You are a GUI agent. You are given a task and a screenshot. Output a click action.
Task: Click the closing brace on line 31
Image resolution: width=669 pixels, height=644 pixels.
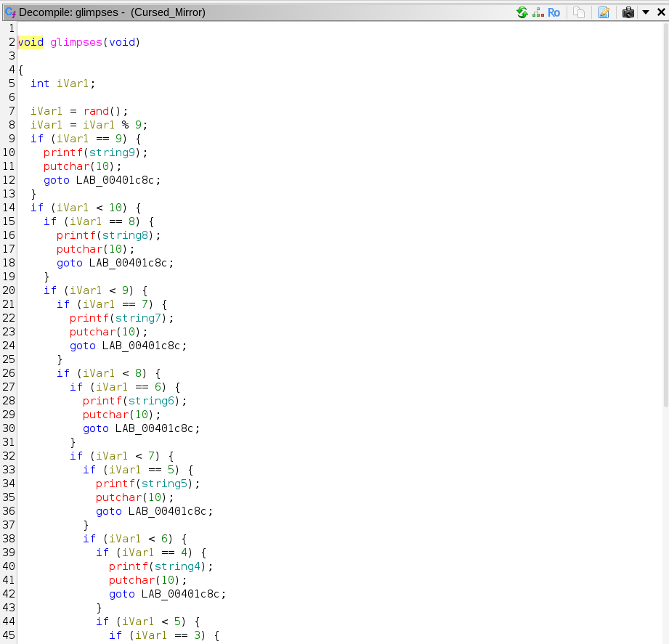tap(73, 442)
